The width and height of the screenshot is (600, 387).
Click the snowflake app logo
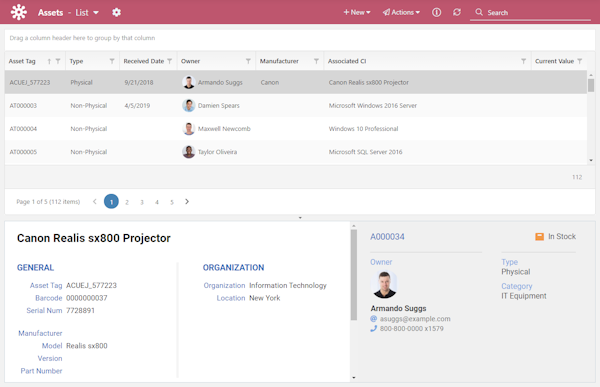(18, 12)
